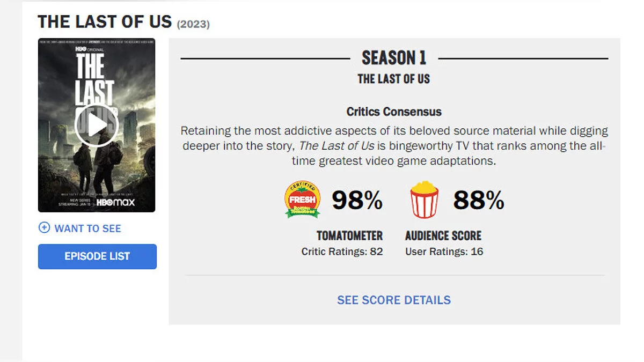The image size is (644, 362).
Task: Click the 2023 year beside the title
Action: click(193, 24)
